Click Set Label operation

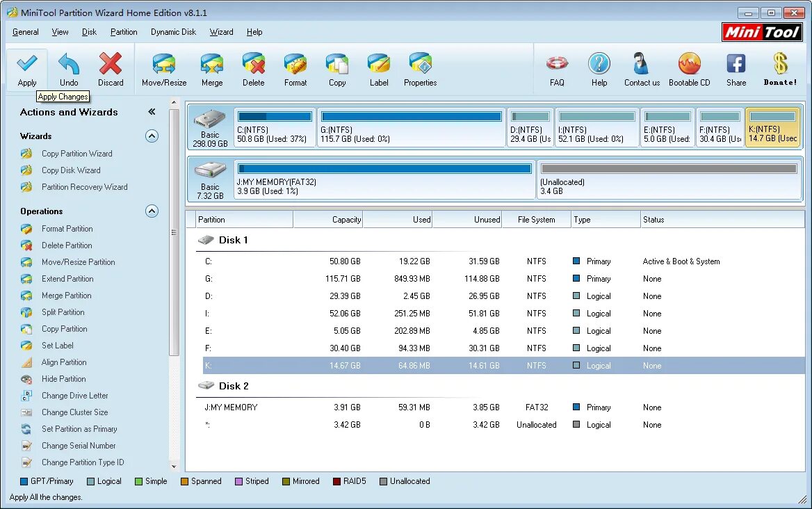[x=58, y=346]
